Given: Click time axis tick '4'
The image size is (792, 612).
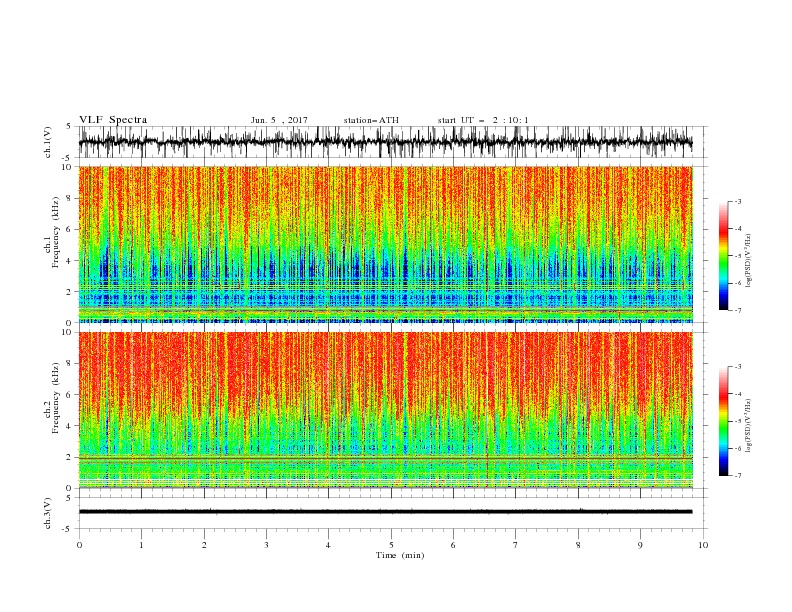Looking at the screenshot, I should pos(328,545).
